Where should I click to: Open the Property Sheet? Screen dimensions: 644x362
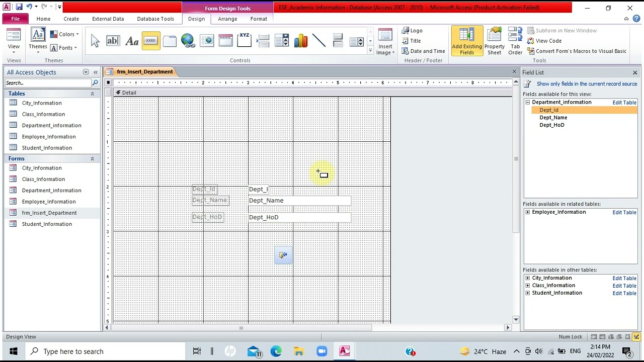[495, 42]
